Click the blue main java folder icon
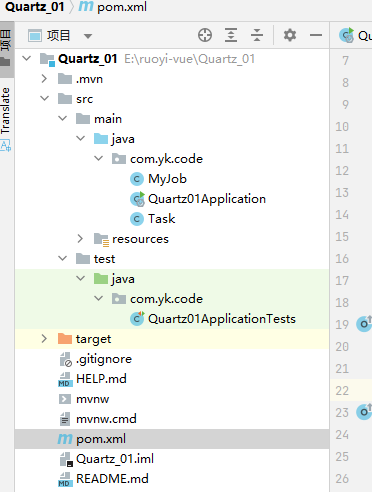 click(x=101, y=139)
